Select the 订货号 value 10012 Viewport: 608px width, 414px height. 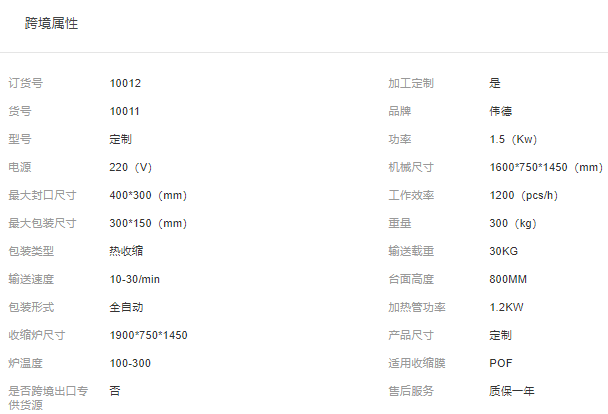[x=125, y=83]
